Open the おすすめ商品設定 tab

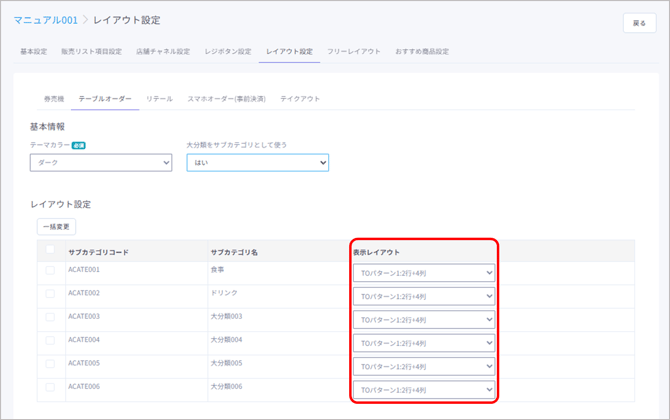click(421, 52)
